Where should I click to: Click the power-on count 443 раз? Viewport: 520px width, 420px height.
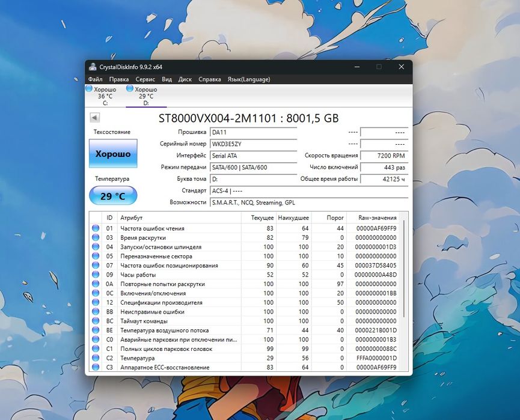384,168
